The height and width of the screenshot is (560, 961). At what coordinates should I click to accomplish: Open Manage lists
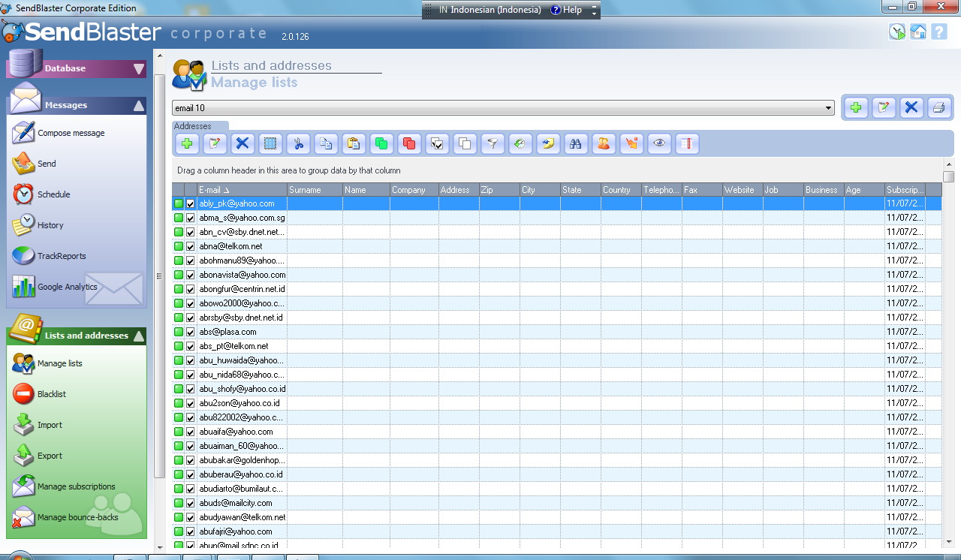tap(47, 363)
